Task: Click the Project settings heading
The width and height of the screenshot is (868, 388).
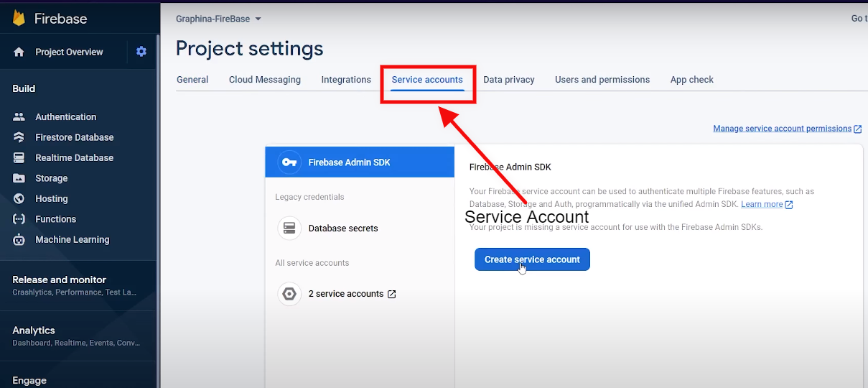Action: (x=250, y=49)
